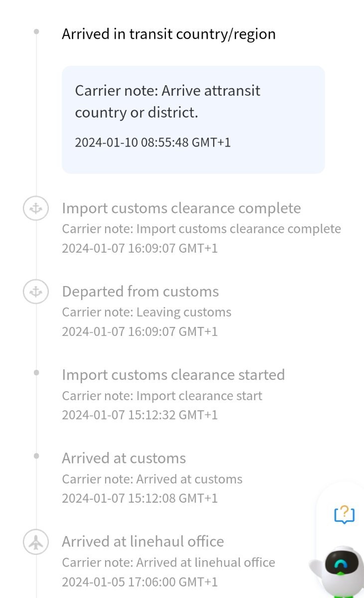Tap the Carrier note: Leaving customs text
The width and height of the screenshot is (364, 598).
146,312
